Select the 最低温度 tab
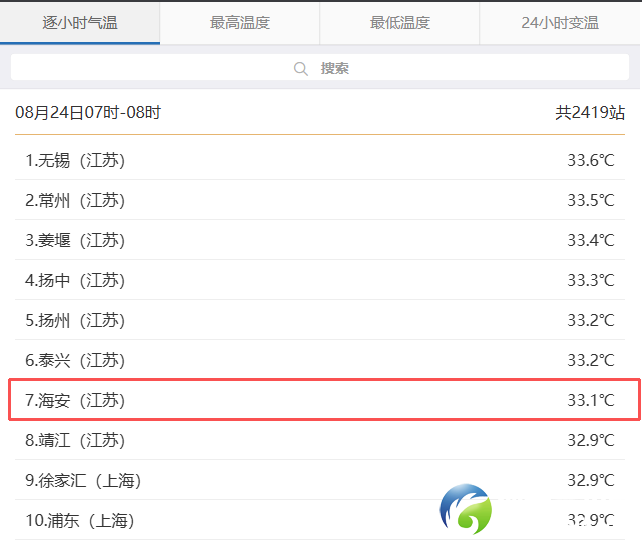 pos(400,23)
